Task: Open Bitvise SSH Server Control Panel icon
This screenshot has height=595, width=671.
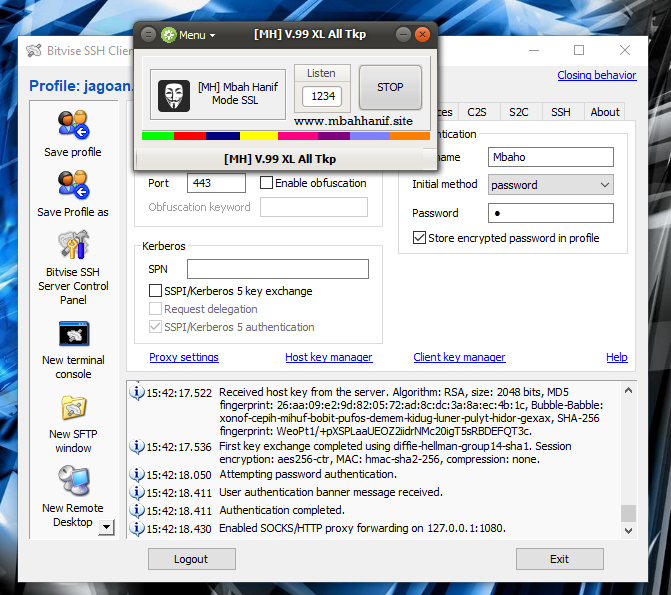Action: (74, 244)
